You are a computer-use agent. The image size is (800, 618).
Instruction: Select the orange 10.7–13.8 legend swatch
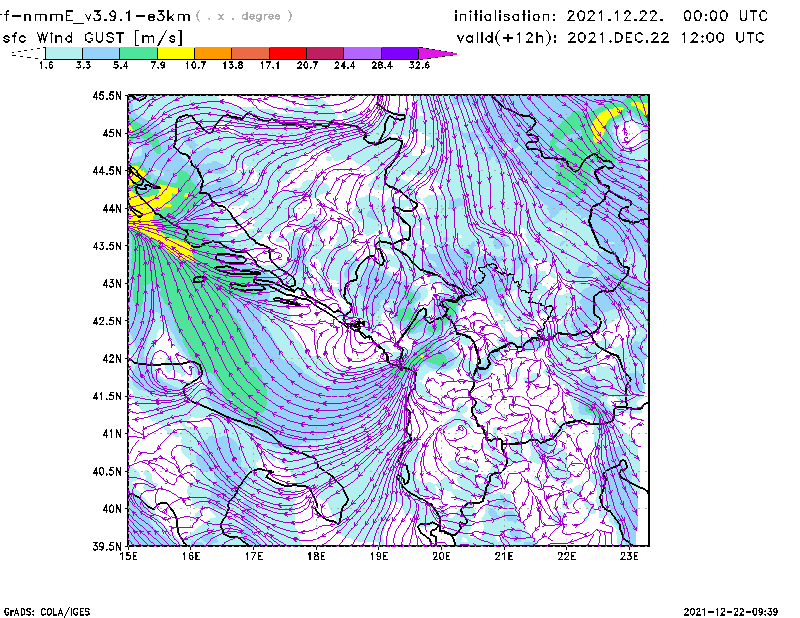pyautogui.click(x=213, y=53)
